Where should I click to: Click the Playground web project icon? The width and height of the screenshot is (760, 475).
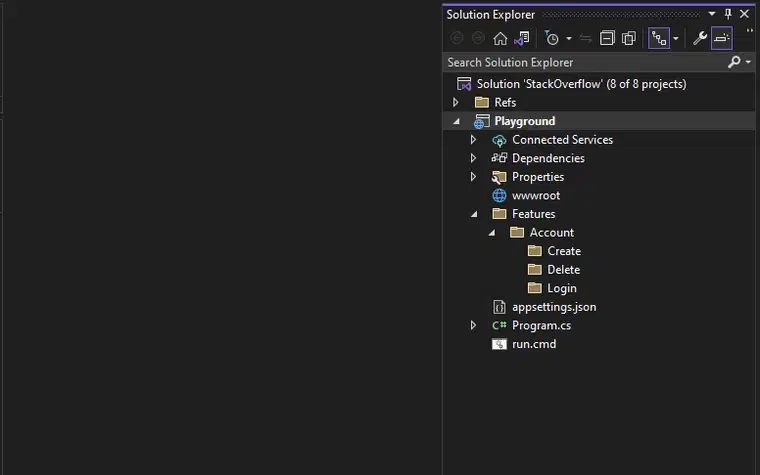click(x=481, y=121)
